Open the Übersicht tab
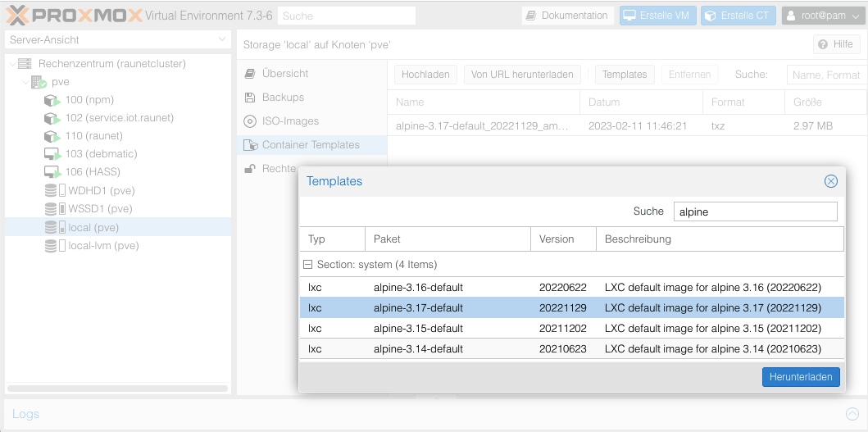The width and height of the screenshot is (868, 432). tap(284, 74)
